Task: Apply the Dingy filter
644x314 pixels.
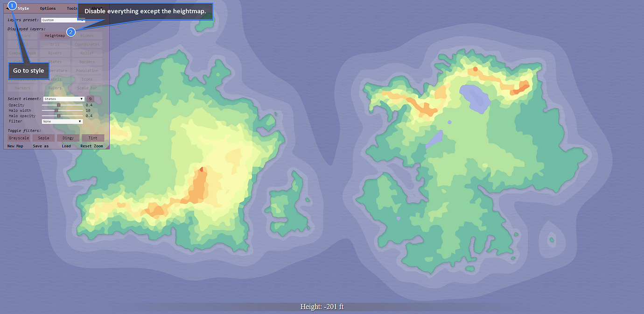Action: (68, 137)
